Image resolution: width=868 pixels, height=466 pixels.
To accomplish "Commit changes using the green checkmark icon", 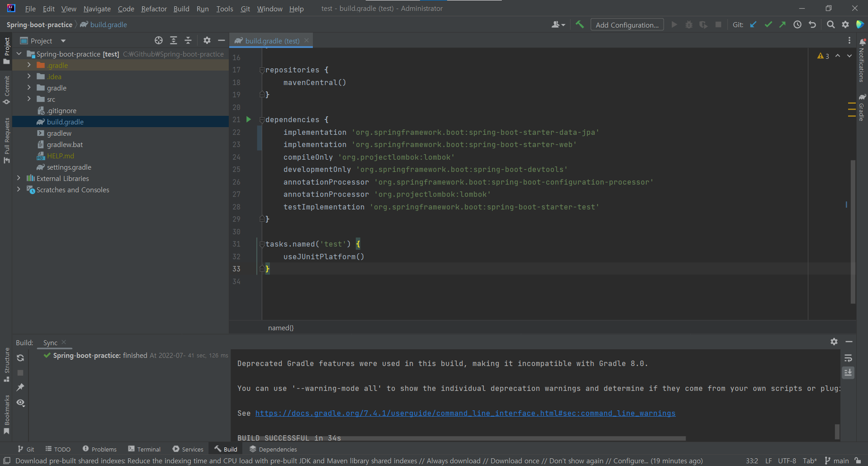I will [x=768, y=24].
